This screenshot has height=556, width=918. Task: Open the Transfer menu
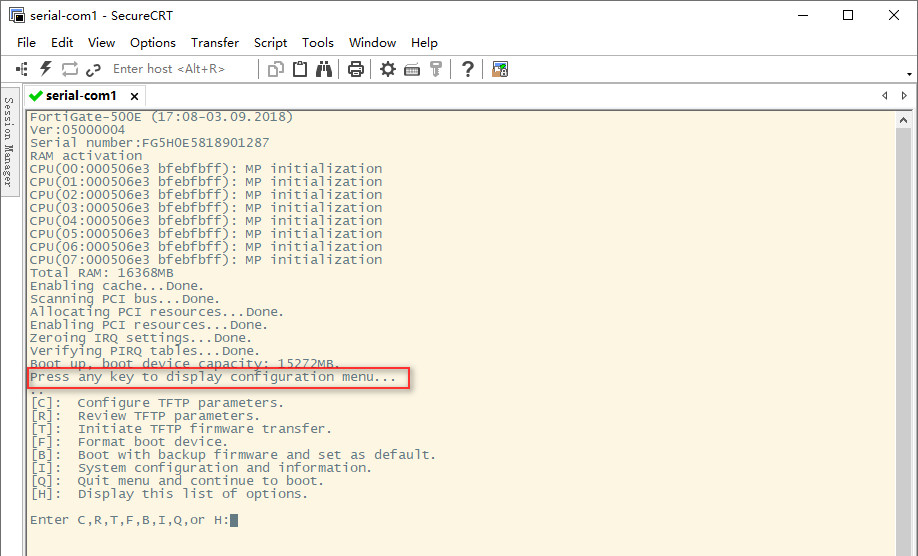(x=215, y=43)
